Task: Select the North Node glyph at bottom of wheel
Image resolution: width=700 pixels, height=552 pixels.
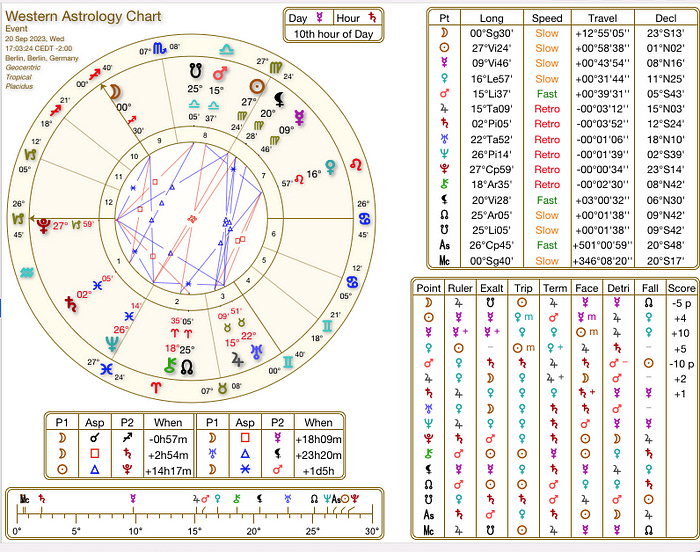Action: pyautogui.click(x=187, y=367)
